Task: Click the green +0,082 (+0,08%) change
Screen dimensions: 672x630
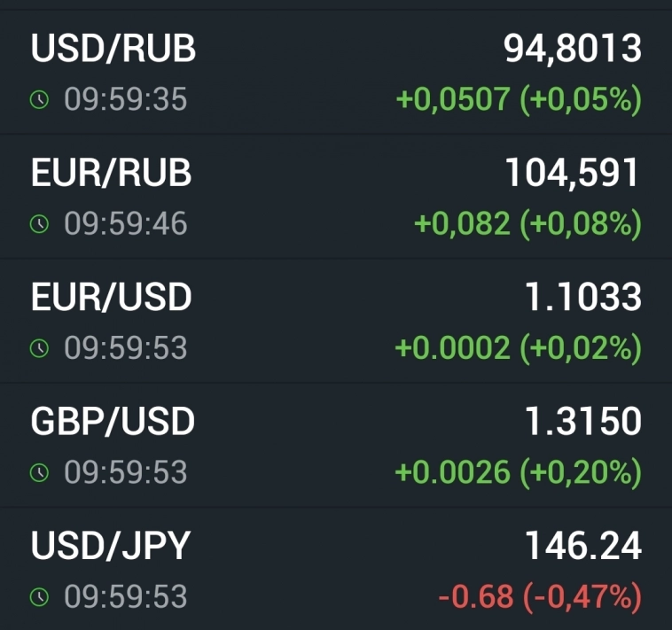Action: pos(528,224)
